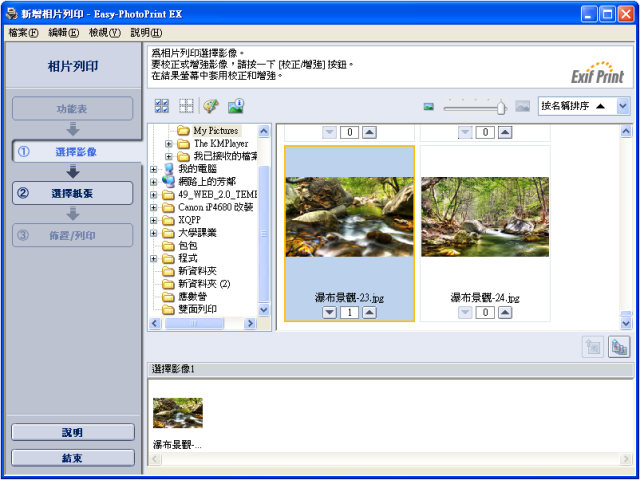Increase copies for 瀑布景觀-23.jpg
Image resolution: width=640 pixels, height=480 pixels.
pos(369,313)
